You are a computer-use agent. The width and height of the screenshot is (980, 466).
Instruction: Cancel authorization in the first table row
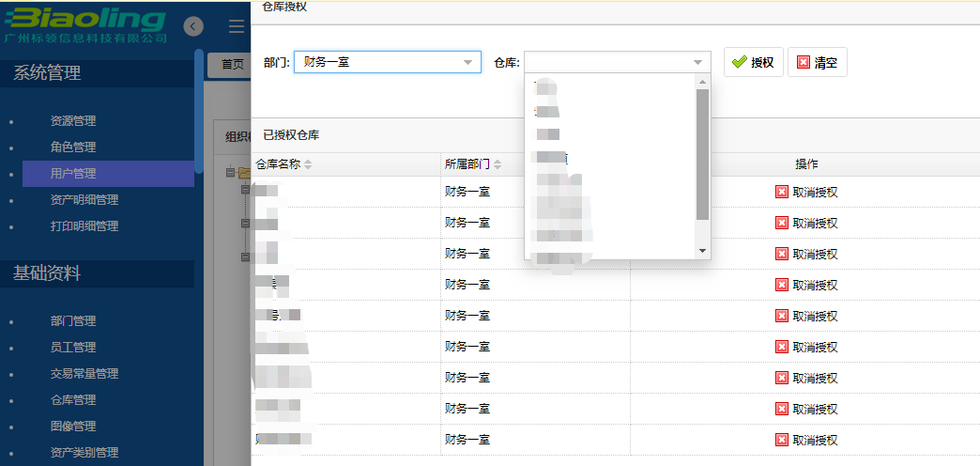coord(805,192)
